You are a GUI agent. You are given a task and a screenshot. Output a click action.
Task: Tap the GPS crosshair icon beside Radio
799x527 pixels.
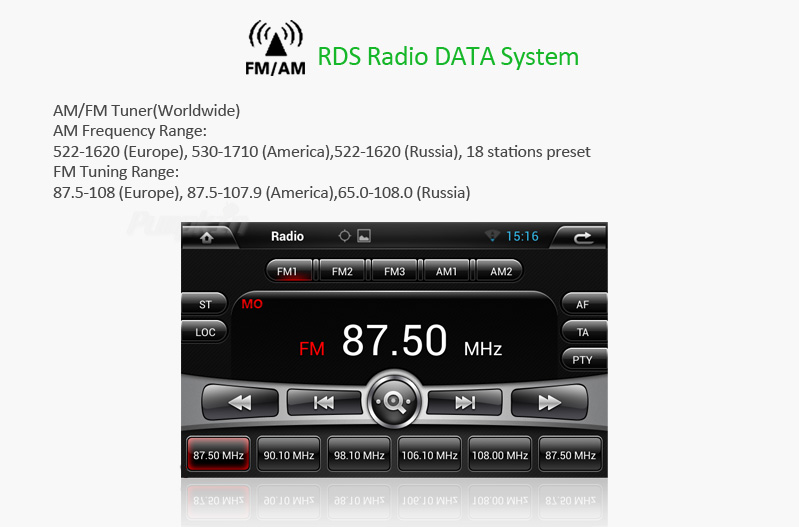point(345,237)
